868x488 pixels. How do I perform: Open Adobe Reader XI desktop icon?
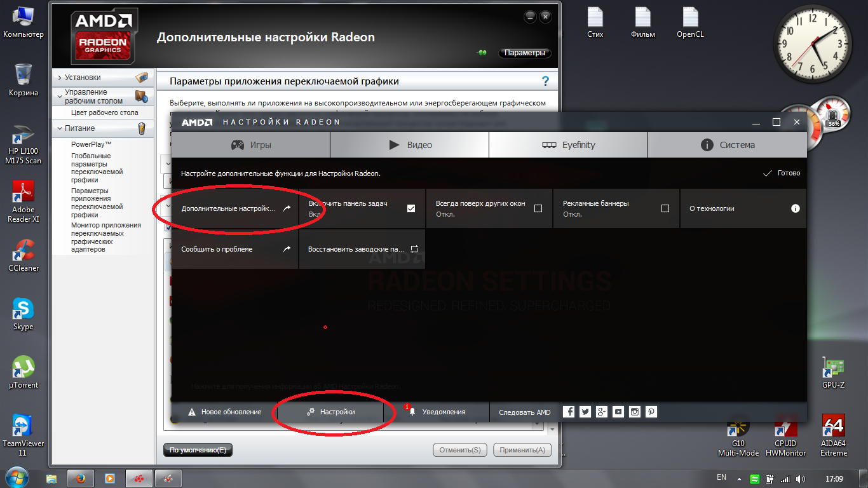(24, 201)
